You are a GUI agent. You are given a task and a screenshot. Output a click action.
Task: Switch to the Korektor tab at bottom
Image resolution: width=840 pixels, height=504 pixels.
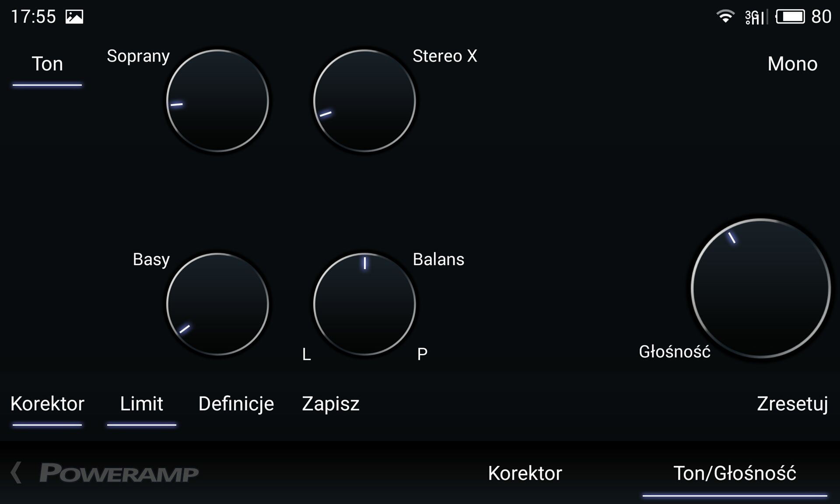(x=525, y=473)
